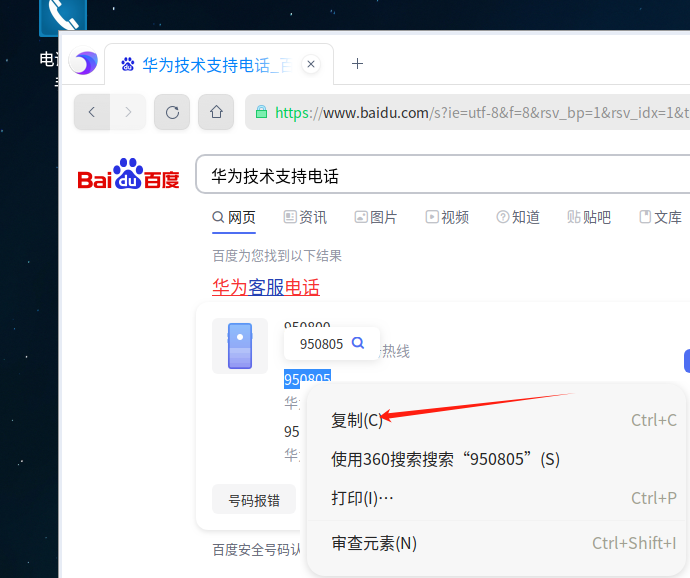Image resolution: width=690 pixels, height=578 pixels.
Task: Switch to 文库 search tab
Action: click(660, 217)
